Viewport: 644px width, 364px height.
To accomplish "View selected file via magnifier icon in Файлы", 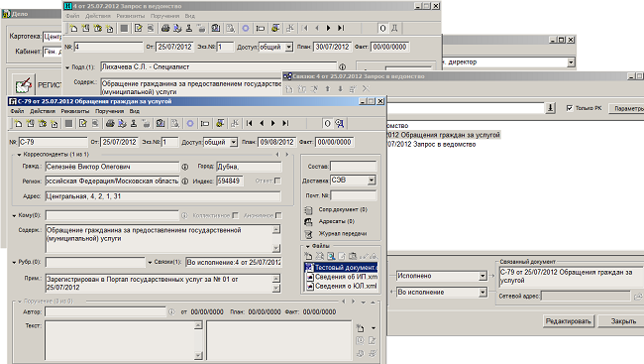I will click(331, 256).
